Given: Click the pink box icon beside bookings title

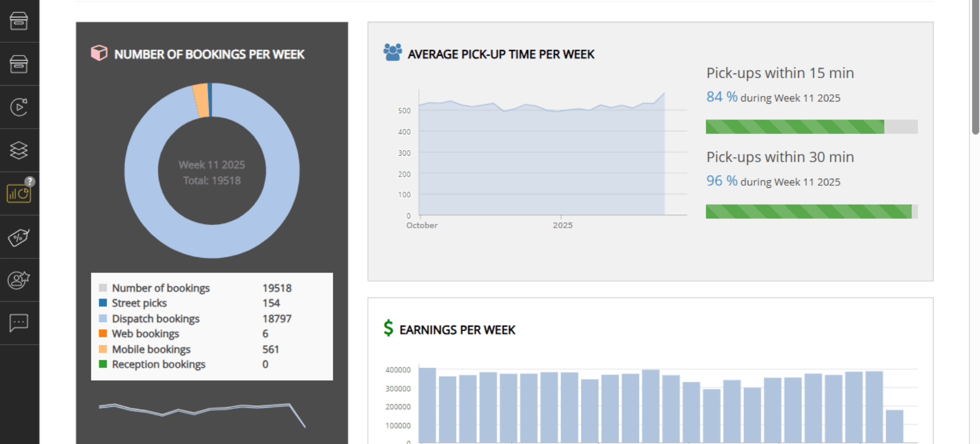Looking at the screenshot, I should click(99, 53).
